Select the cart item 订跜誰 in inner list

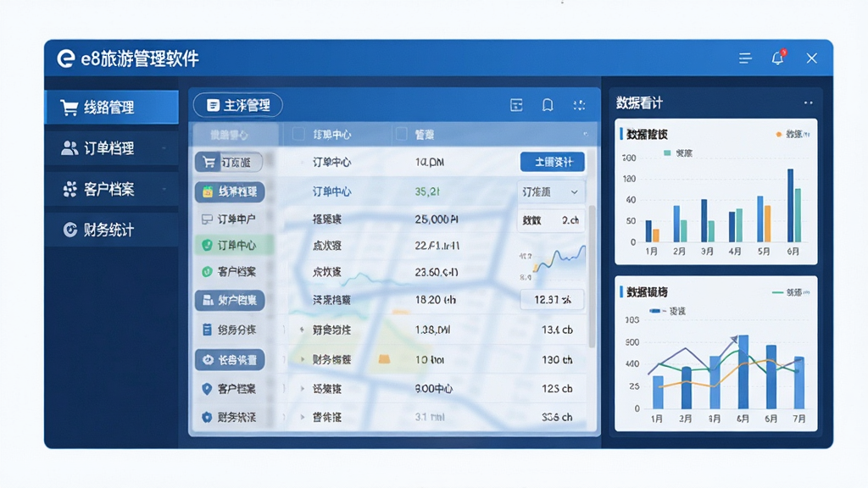229,162
